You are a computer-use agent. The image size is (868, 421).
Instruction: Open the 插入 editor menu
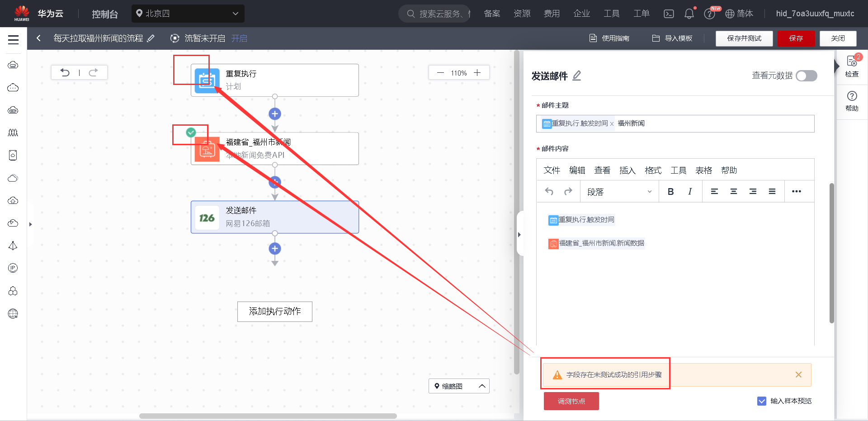click(627, 170)
